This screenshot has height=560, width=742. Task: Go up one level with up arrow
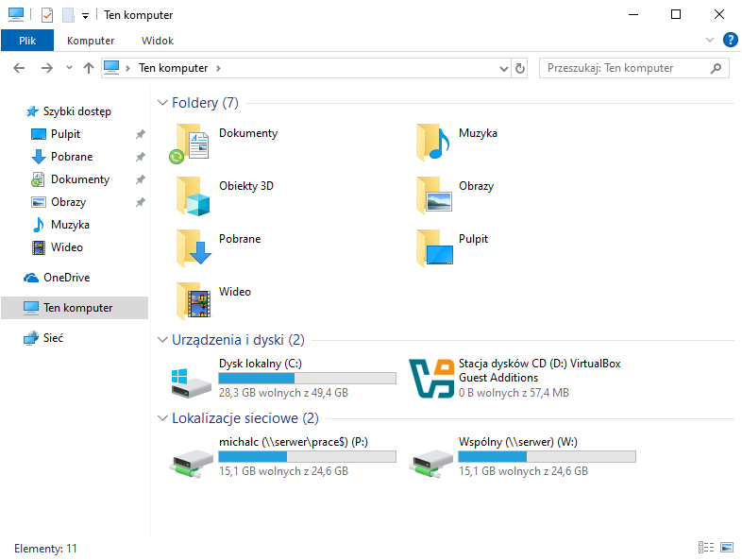tap(89, 68)
